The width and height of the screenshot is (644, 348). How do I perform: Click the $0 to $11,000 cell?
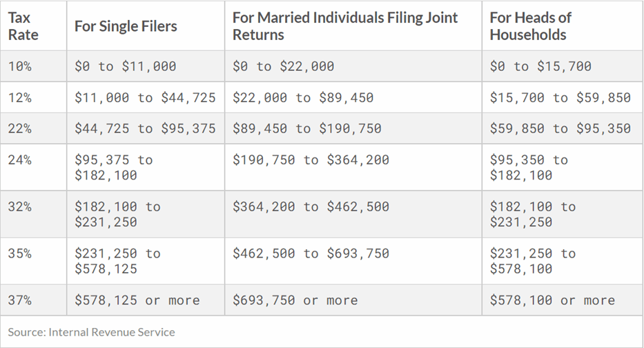(x=125, y=66)
